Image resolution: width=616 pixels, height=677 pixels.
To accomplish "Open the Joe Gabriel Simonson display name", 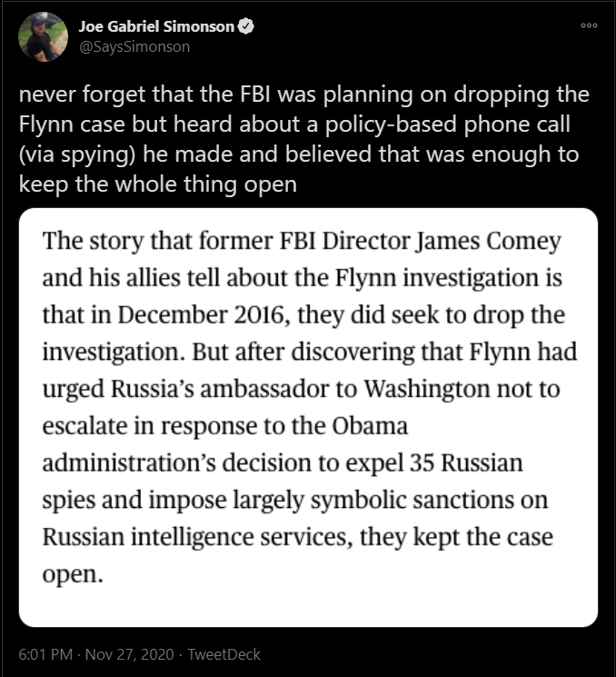I will 156,26.
